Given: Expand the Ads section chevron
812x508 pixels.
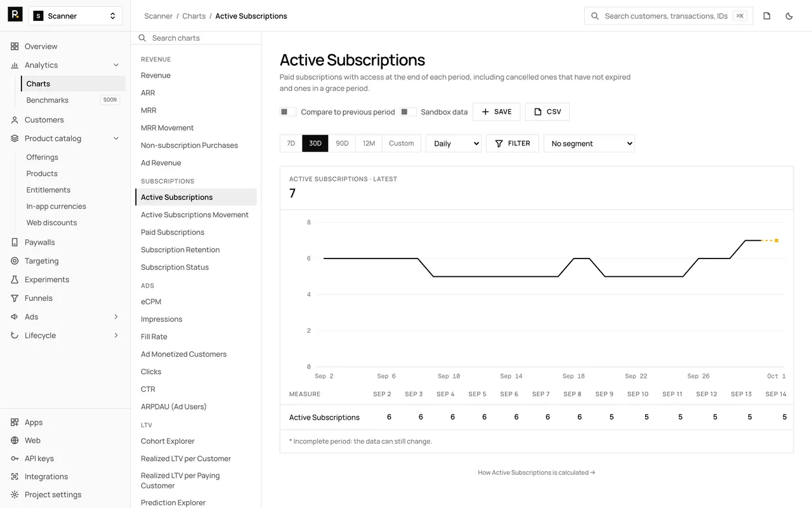Looking at the screenshot, I should click(116, 317).
